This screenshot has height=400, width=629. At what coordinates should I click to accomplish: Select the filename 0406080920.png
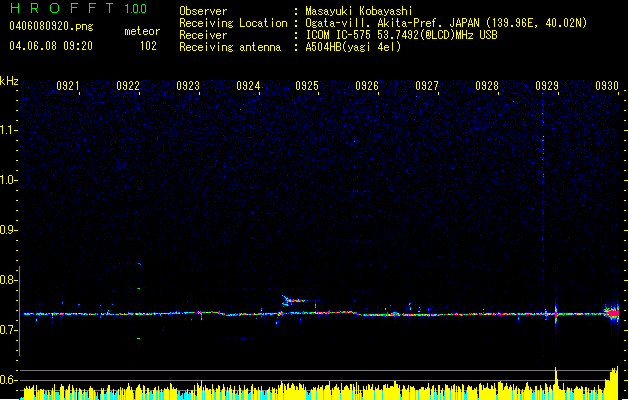click(x=51, y=27)
